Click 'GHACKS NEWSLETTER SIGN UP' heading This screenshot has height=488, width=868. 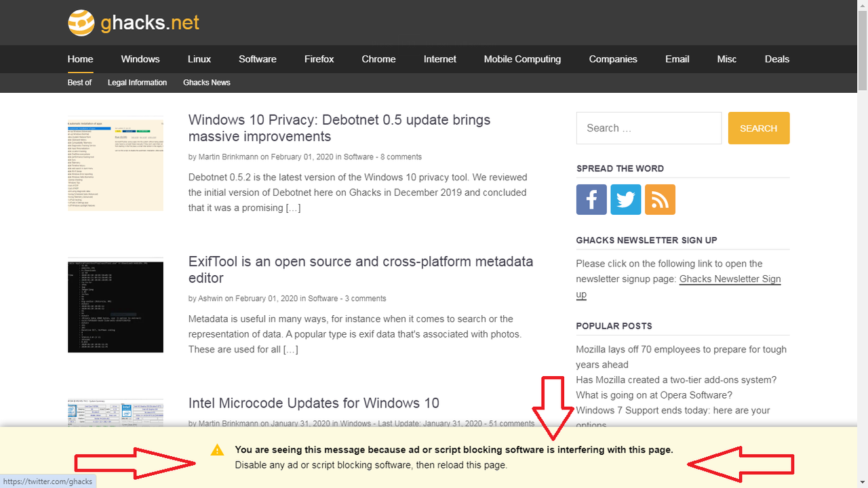tap(646, 241)
